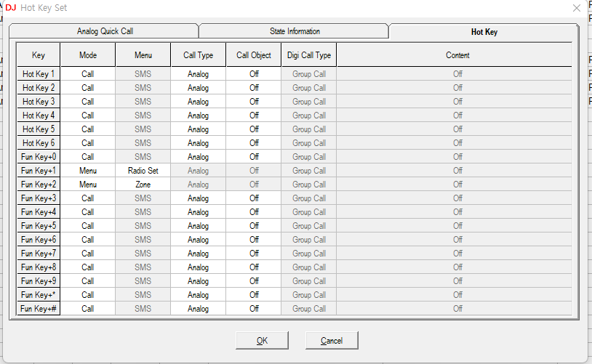Click the Call Type cell for Fun Key+#
This screenshot has width=592, height=364.
(199, 309)
